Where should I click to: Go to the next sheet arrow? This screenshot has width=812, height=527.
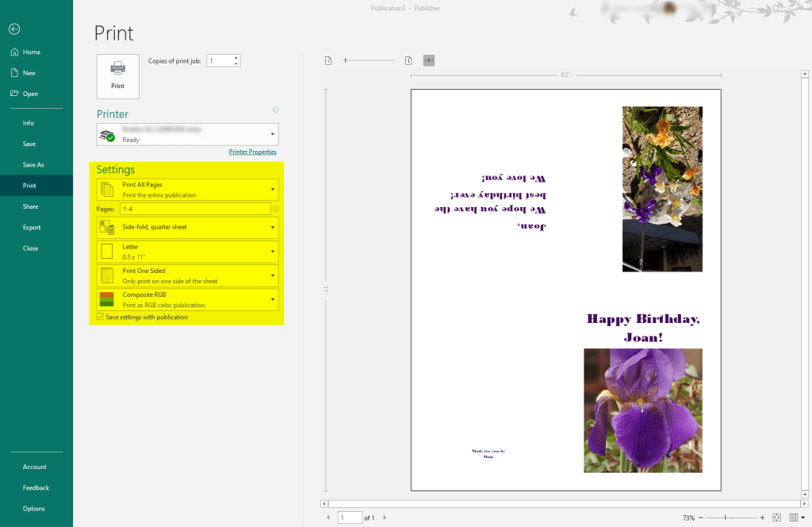[x=385, y=517]
